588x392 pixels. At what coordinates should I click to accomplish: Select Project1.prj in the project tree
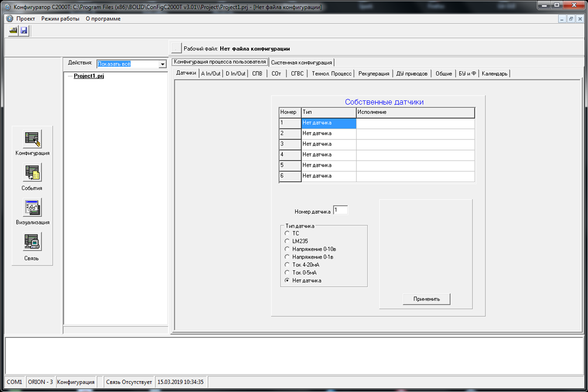pos(89,76)
